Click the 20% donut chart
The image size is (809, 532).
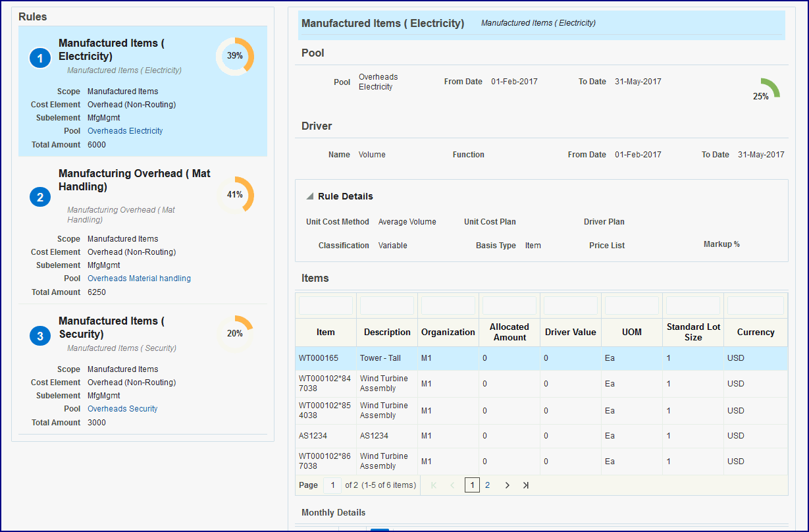point(235,334)
